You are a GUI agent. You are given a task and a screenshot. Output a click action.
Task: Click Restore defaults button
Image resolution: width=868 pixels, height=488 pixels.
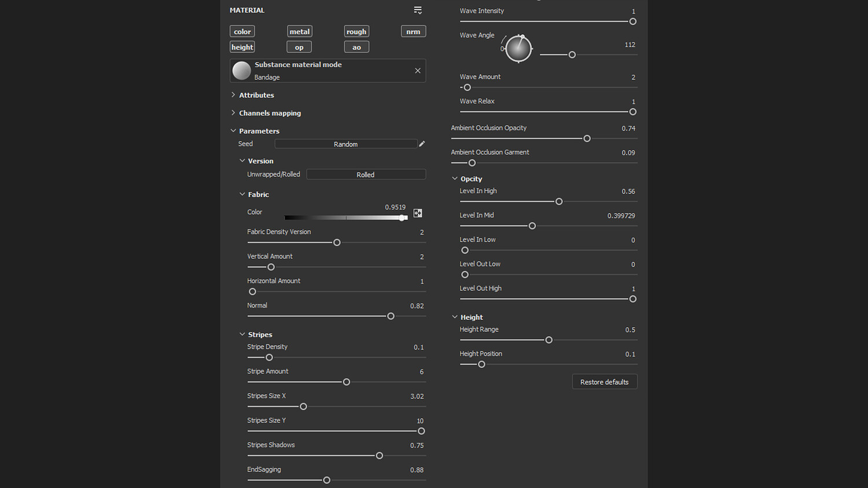pos(604,382)
